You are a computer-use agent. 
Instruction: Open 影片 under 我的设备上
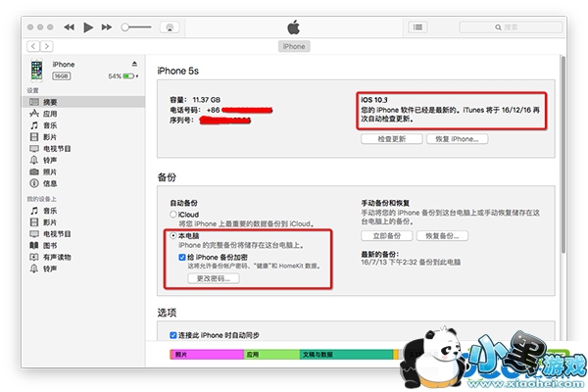[83, 222]
